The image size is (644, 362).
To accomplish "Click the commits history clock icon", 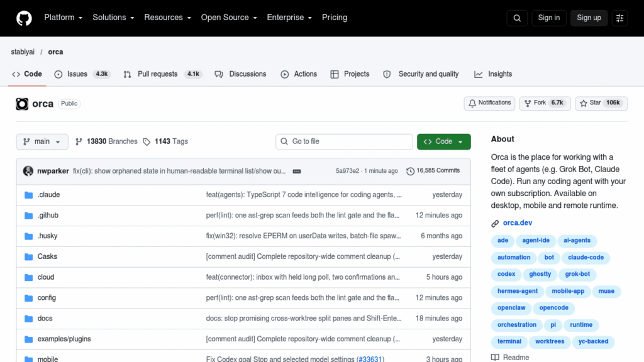I will point(410,171).
